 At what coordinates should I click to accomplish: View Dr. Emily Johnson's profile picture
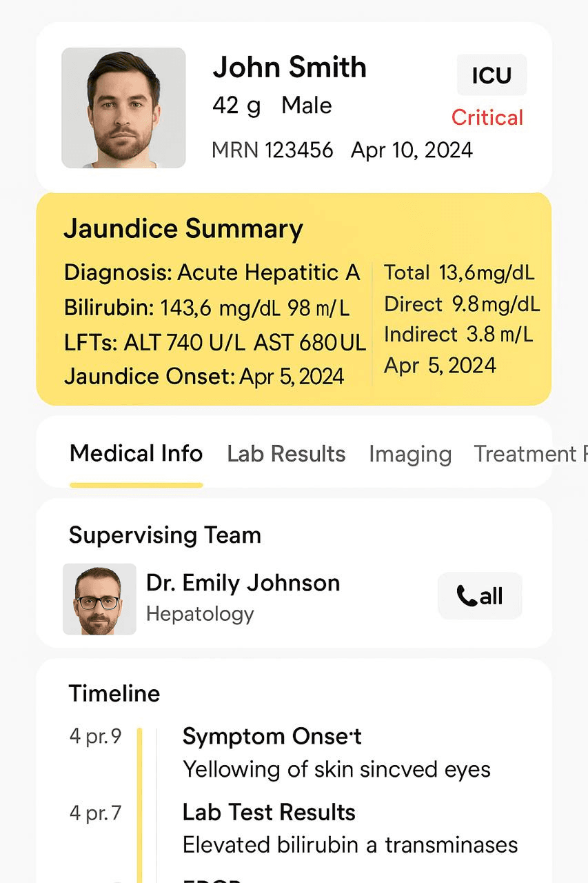coord(99,599)
